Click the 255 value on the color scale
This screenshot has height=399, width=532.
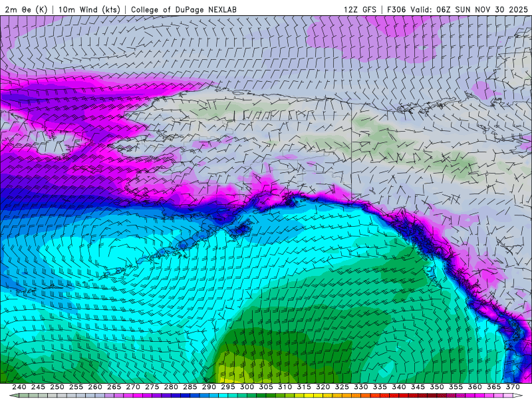click(76, 387)
